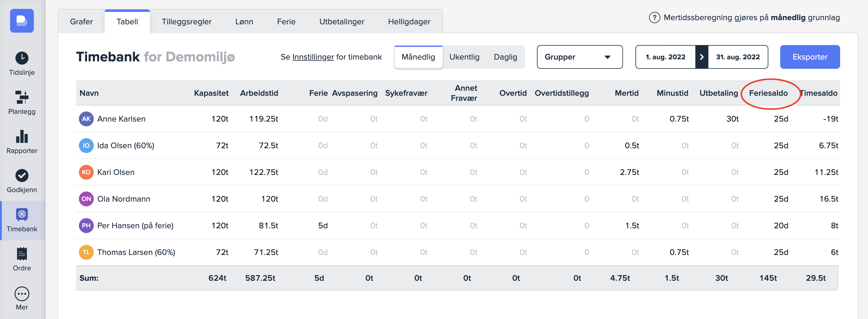Click Anne Karlsen's AK avatar
868x319 pixels.
click(86, 119)
